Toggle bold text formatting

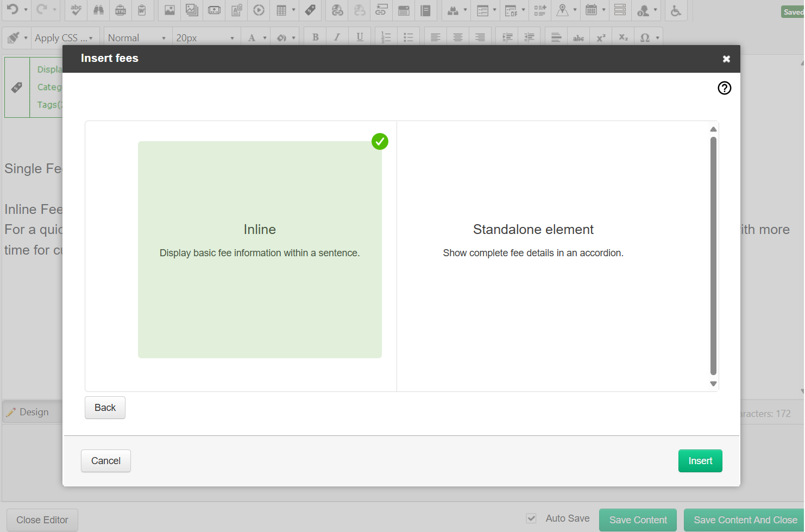pyautogui.click(x=315, y=36)
